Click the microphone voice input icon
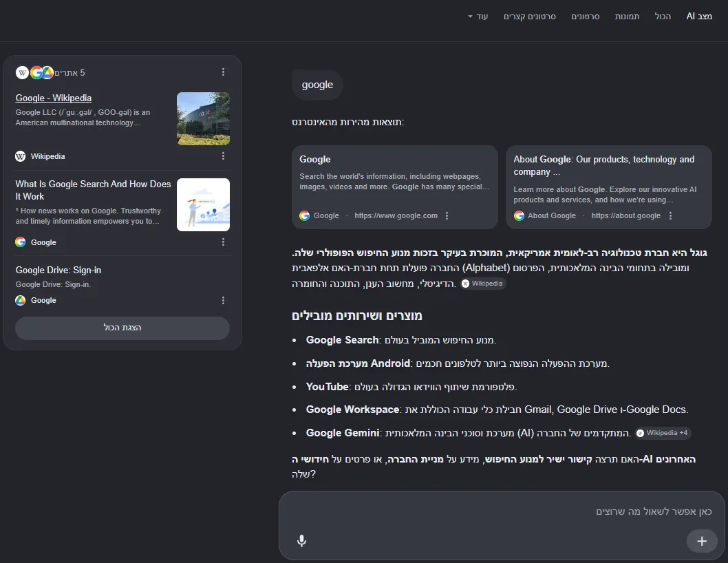 click(302, 541)
